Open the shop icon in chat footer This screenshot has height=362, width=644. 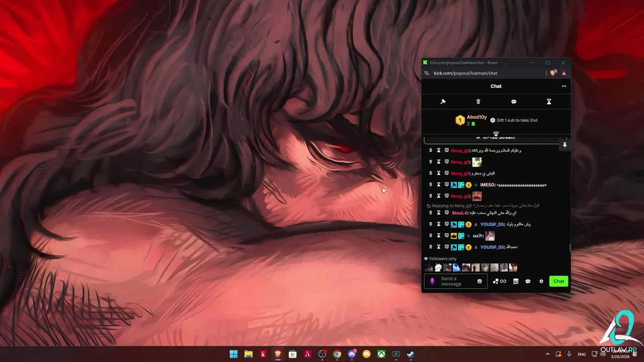tap(516, 281)
